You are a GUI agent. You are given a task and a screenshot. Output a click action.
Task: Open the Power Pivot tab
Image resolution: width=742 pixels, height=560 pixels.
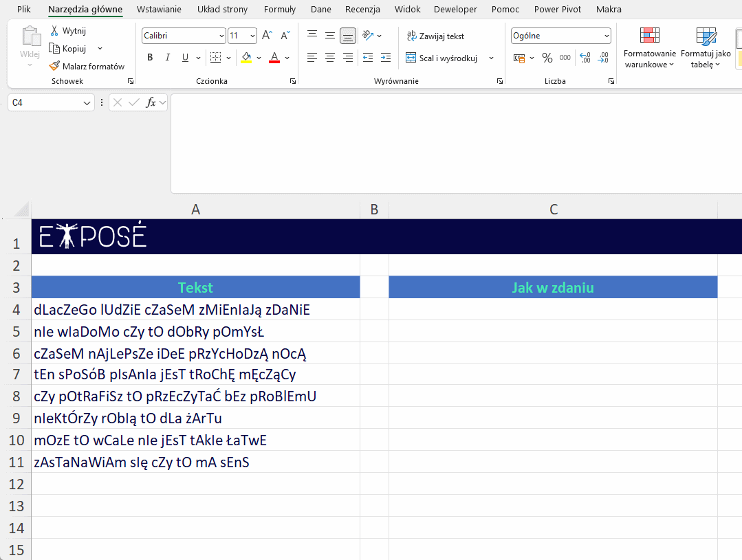[557, 10]
